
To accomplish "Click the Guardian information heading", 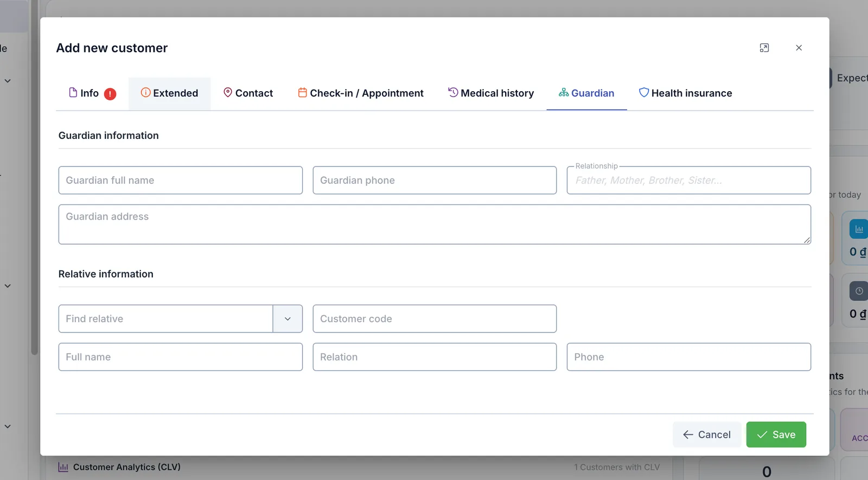I will 108,136.
